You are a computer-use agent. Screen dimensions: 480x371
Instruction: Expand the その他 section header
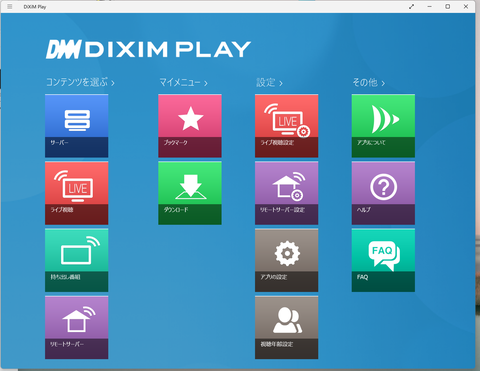369,82
